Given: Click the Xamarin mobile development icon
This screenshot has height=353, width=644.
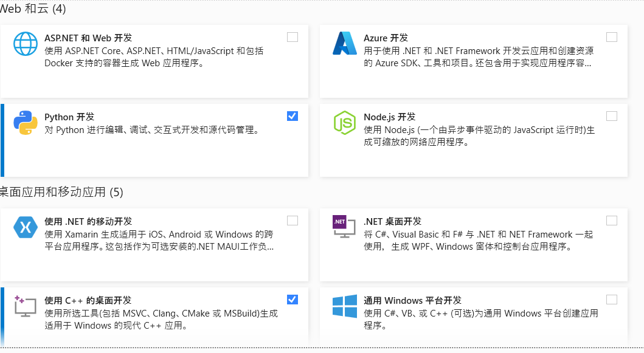Looking at the screenshot, I should (26, 227).
